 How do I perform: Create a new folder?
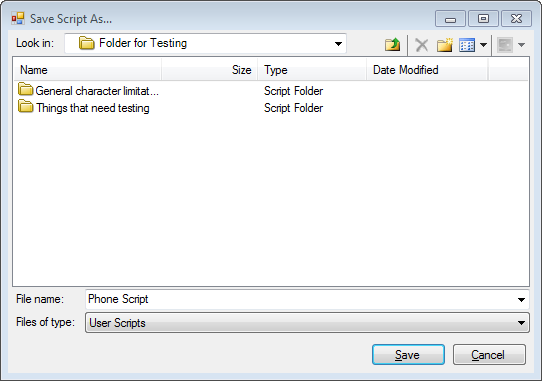[x=445, y=45]
